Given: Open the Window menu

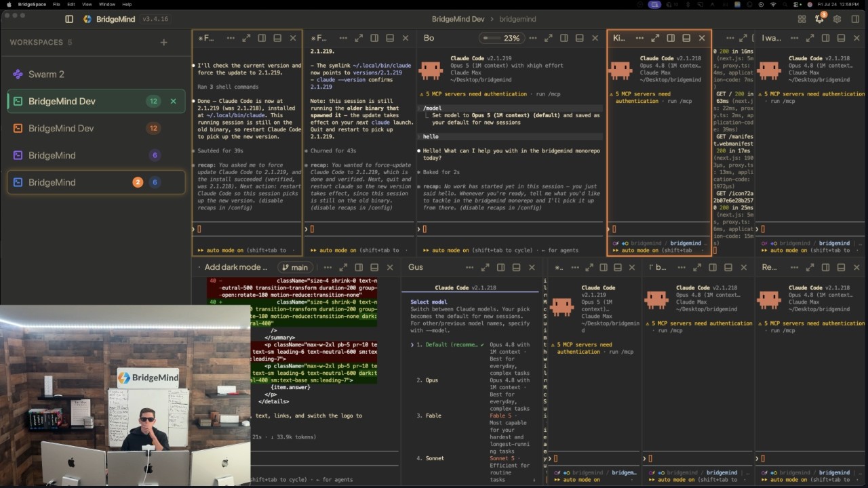Looking at the screenshot, I should coord(106,4).
